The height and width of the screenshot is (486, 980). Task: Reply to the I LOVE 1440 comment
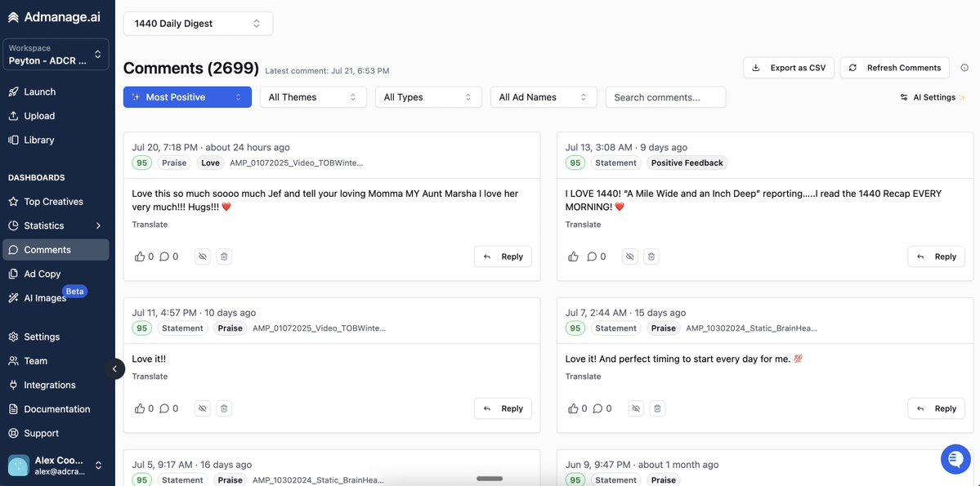936,256
